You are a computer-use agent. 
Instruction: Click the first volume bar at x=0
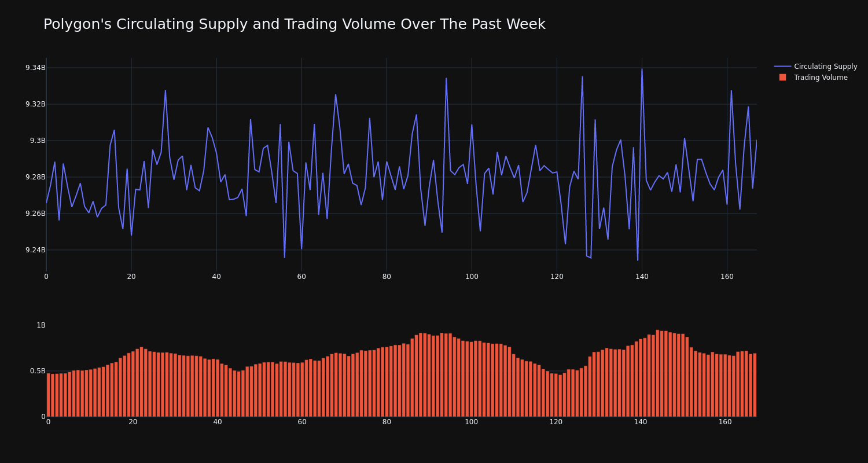click(48, 395)
